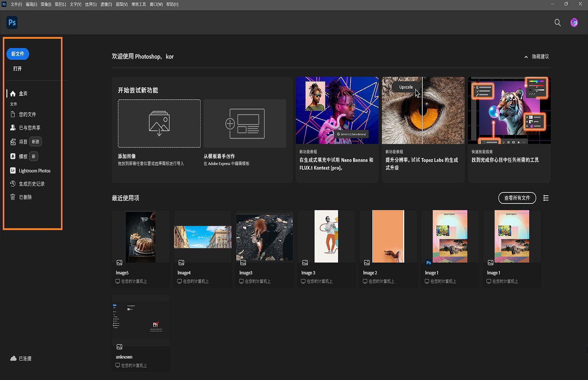The height and width of the screenshot is (380, 588).
Task: Open 您的文件 from the sidebar
Action: pyautogui.click(x=27, y=114)
